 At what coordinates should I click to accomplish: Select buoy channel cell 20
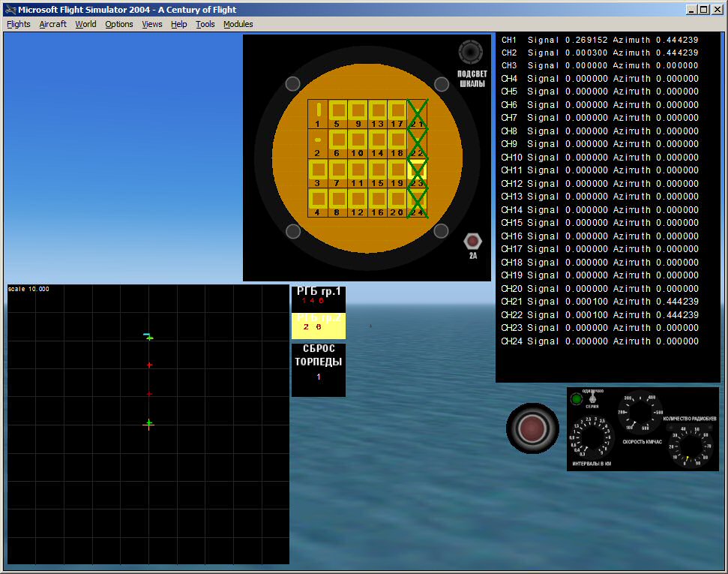(x=397, y=202)
